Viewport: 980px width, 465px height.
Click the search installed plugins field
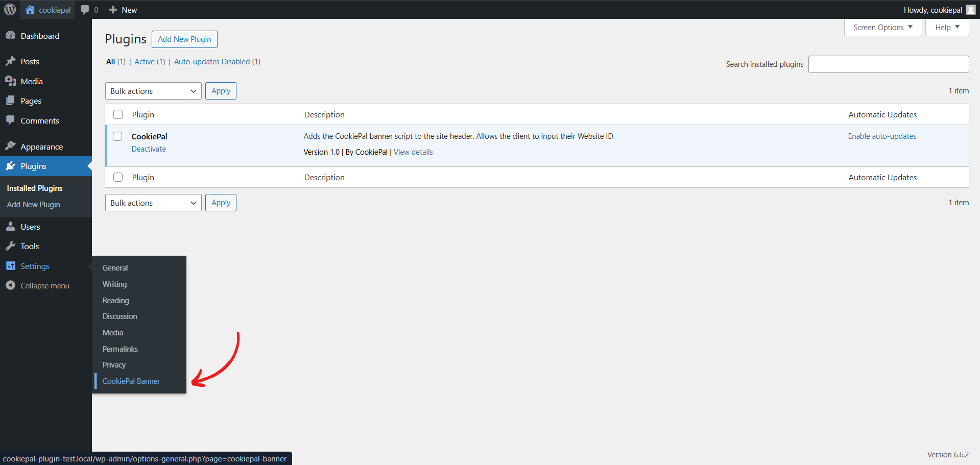pos(889,64)
